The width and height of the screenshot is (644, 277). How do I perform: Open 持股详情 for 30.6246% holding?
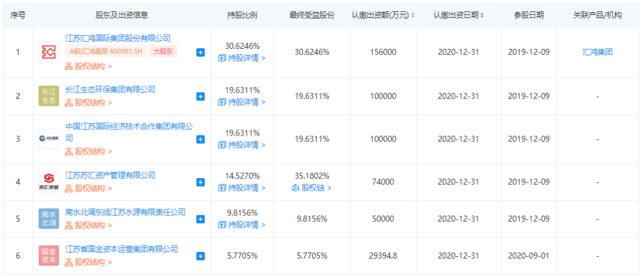tap(242, 58)
